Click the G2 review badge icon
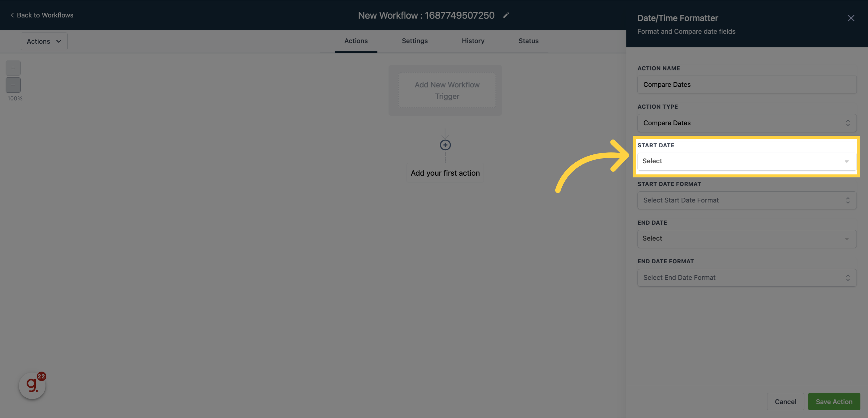 32,384
